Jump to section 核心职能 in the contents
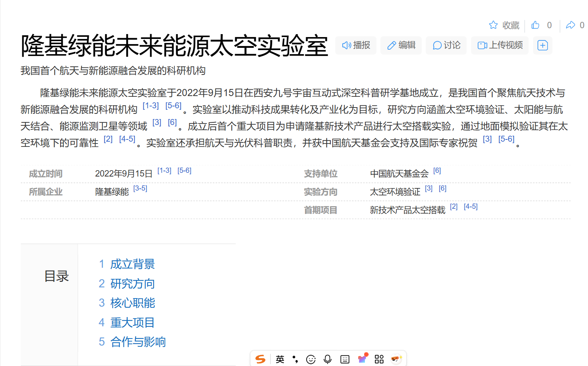 point(133,303)
